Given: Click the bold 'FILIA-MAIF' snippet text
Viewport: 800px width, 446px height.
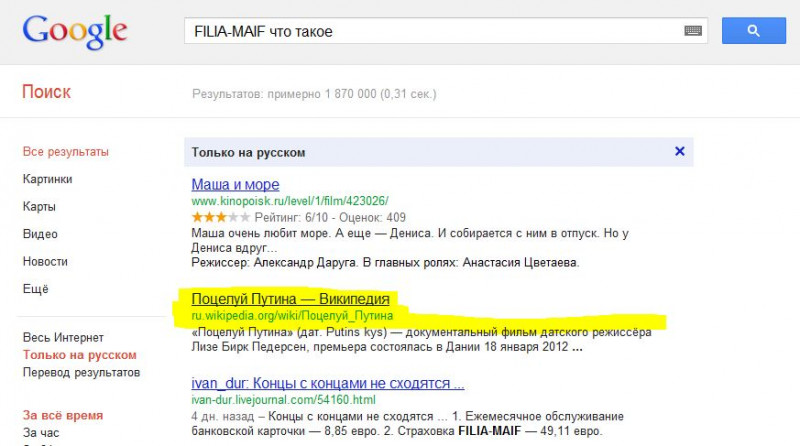Looking at the screenshot, I should (489, 431).
